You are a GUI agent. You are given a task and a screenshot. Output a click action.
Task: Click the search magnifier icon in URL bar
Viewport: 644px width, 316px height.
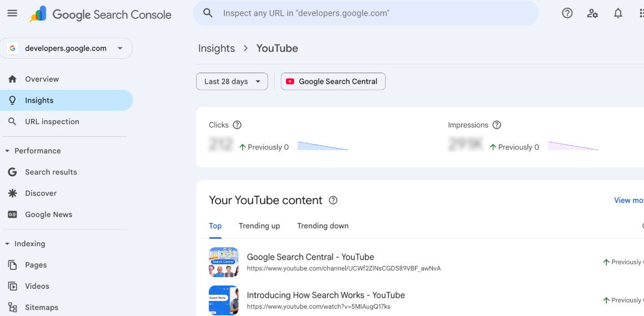click(x=208, y=13)
